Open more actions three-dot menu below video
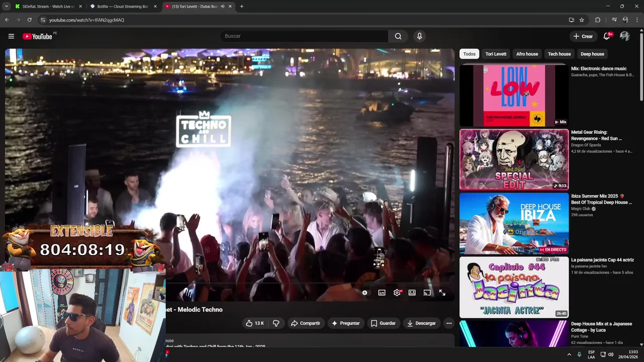The height and width of the screenshot is (362, 644). click(449, 323)
